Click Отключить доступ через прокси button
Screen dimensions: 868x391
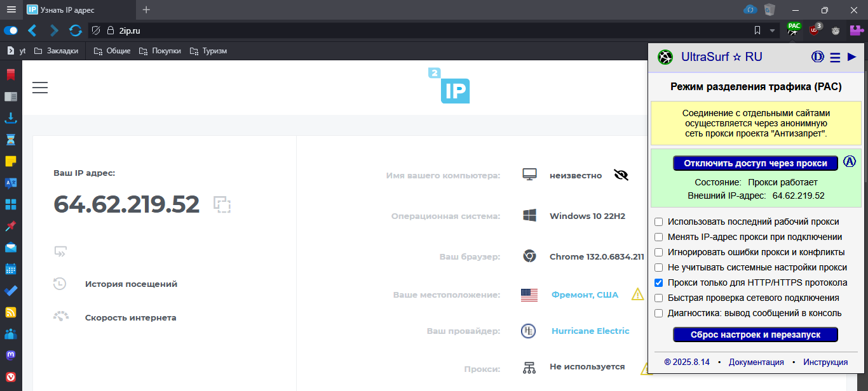(756, 163)
